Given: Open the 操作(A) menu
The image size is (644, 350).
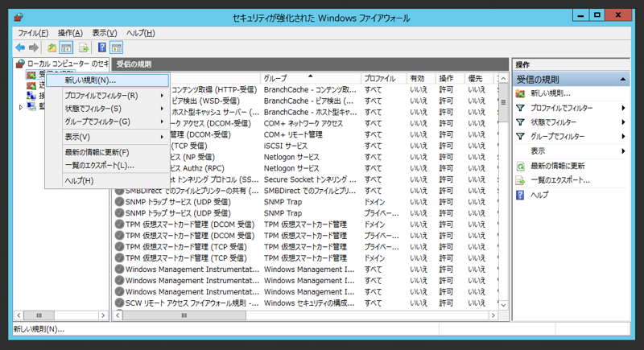Looking at the screenshot, I should click(x=70, y=33).
